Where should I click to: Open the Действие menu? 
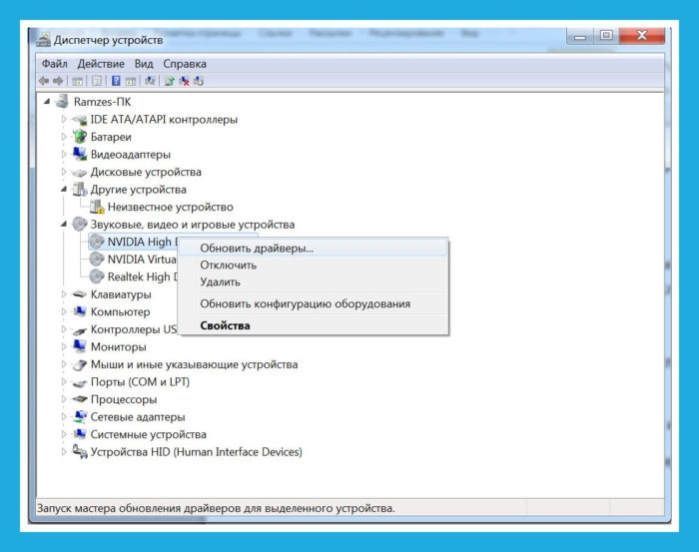tap(101, 64)
